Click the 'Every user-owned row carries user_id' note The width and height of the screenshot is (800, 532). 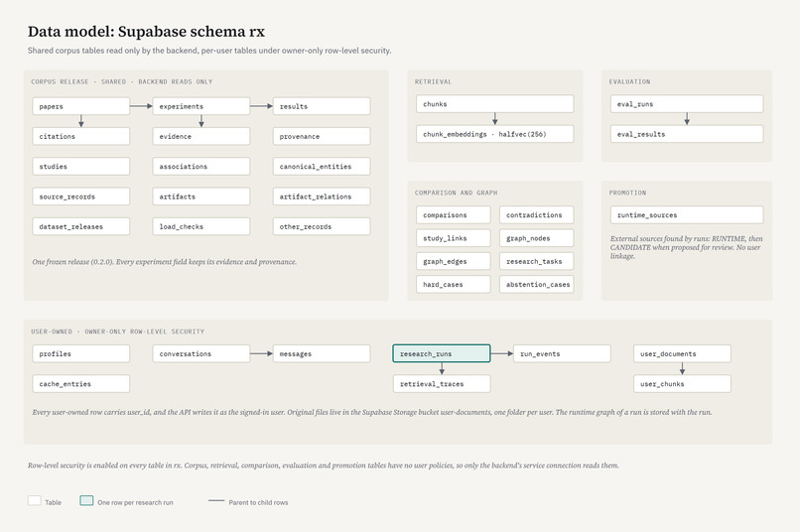point(372,412)
